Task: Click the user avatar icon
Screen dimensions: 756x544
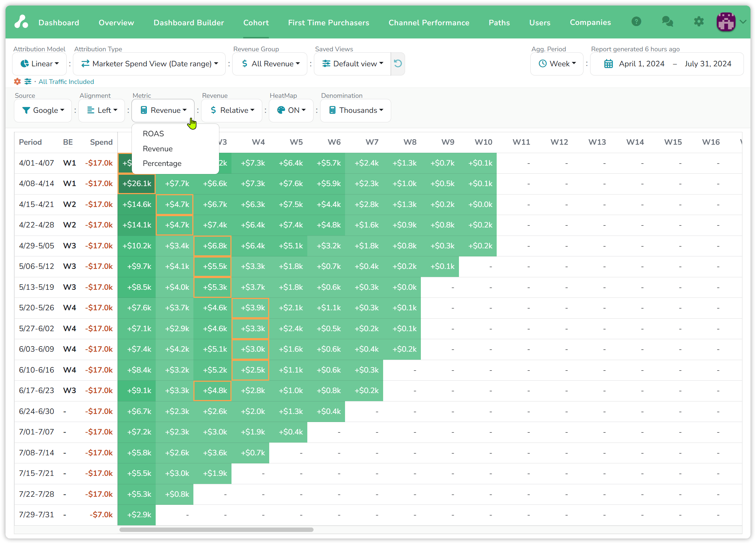Action: 726,22
